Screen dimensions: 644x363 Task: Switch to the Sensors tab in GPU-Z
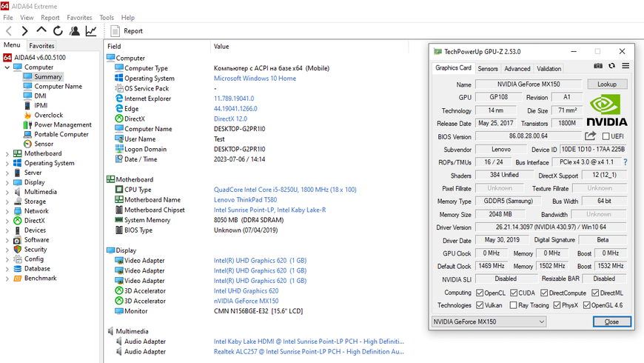[x=488, y=69]
